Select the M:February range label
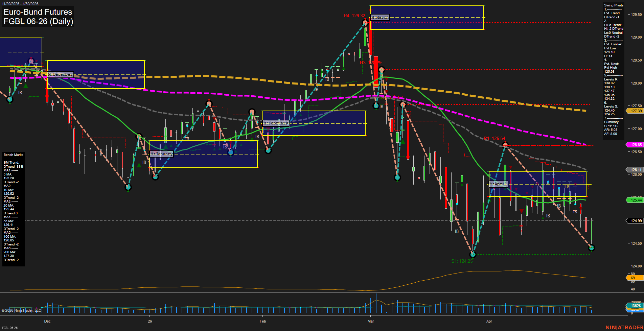The image size is (644, 331). [276, 123]
